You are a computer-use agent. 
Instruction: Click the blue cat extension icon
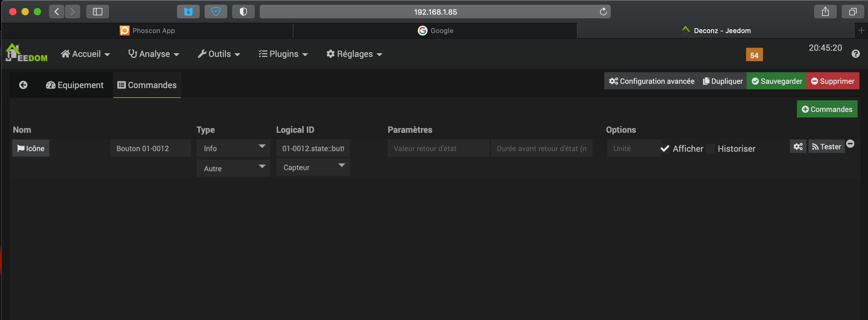(188, 12)
